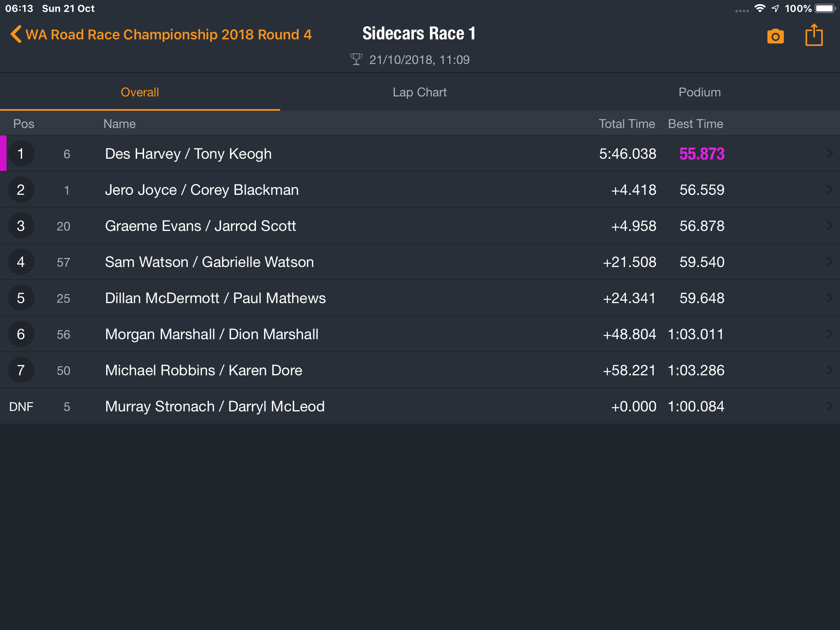Expand details chevron for Des Harvey row
Viewport: 840px width, 630px height.
(829, 153)
